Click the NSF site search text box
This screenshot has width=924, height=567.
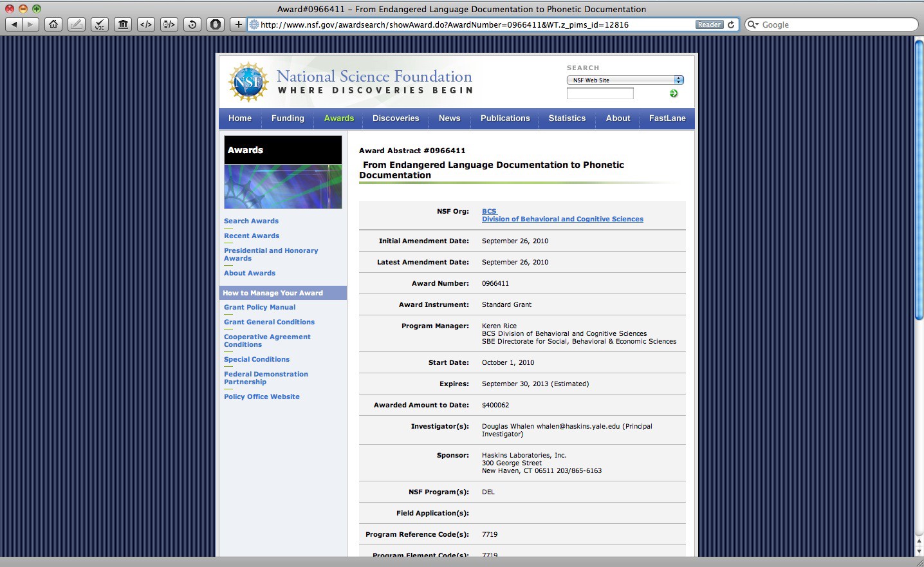(x=600, y=93)
